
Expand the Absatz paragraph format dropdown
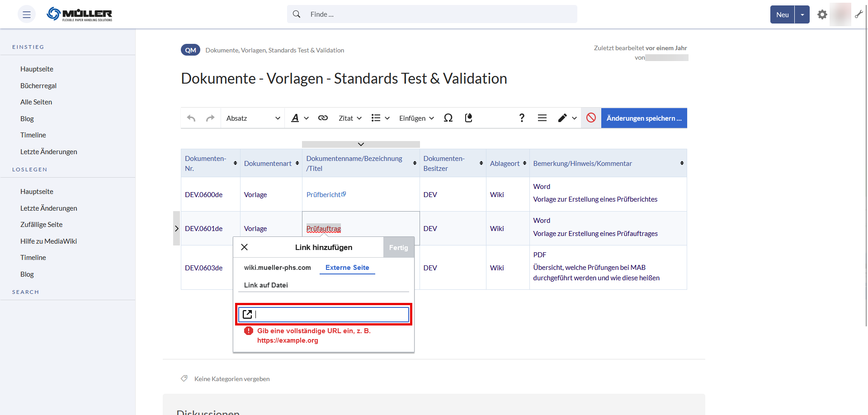point(253,118)
